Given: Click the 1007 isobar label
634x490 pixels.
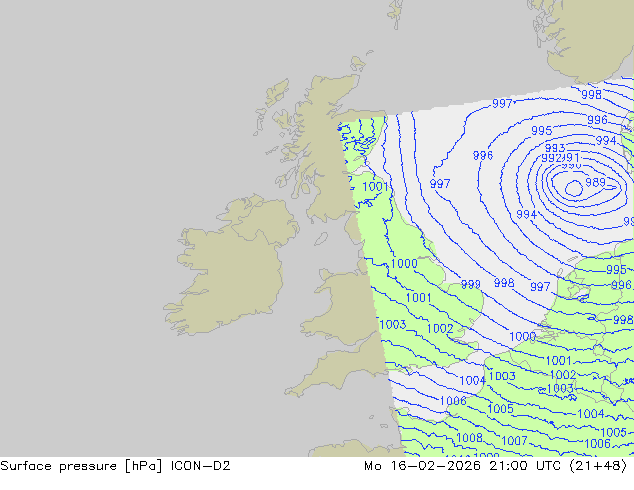Looking at the screenshot, I should (x=514, y=440).
